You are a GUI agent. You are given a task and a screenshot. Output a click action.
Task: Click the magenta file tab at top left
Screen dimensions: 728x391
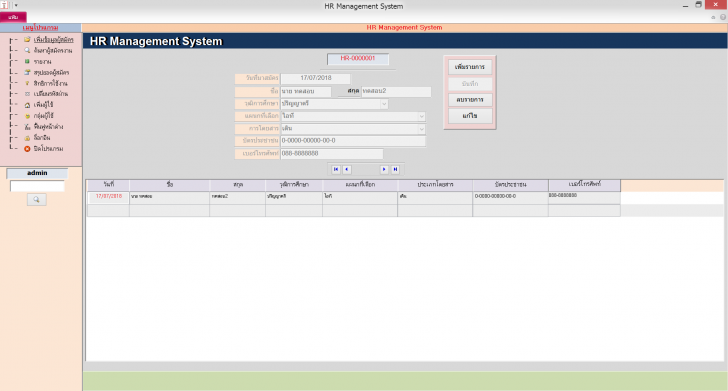click(13, 17)
